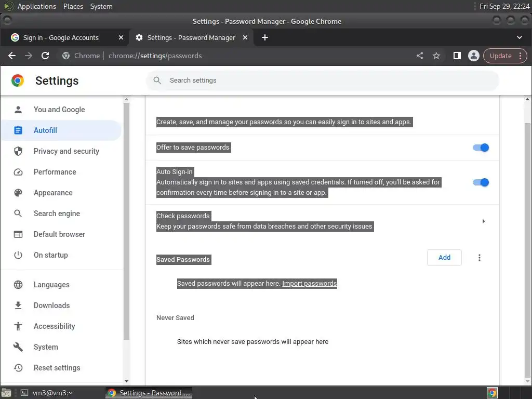The width and height of the screenshot is (532, 399).
Task: Click the Chrome logo beside the Settings title
Action: pyautogui.click(x=17, y=81)
